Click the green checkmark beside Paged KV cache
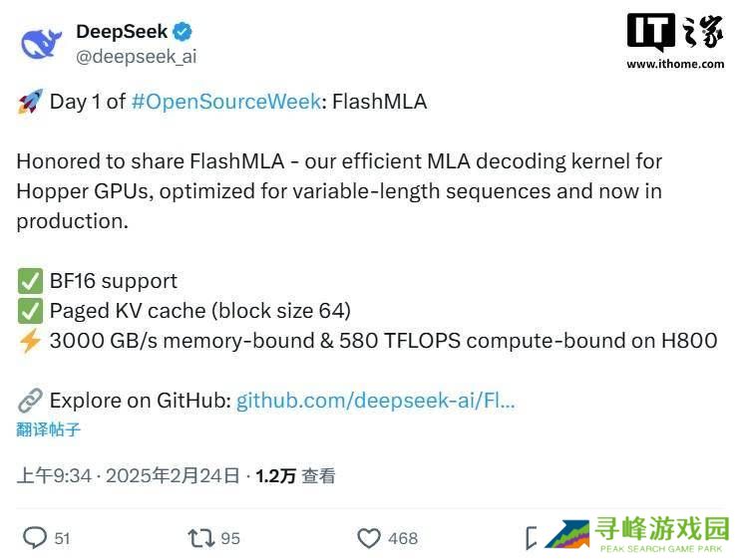The image size is (736, 560). (29, 311)
